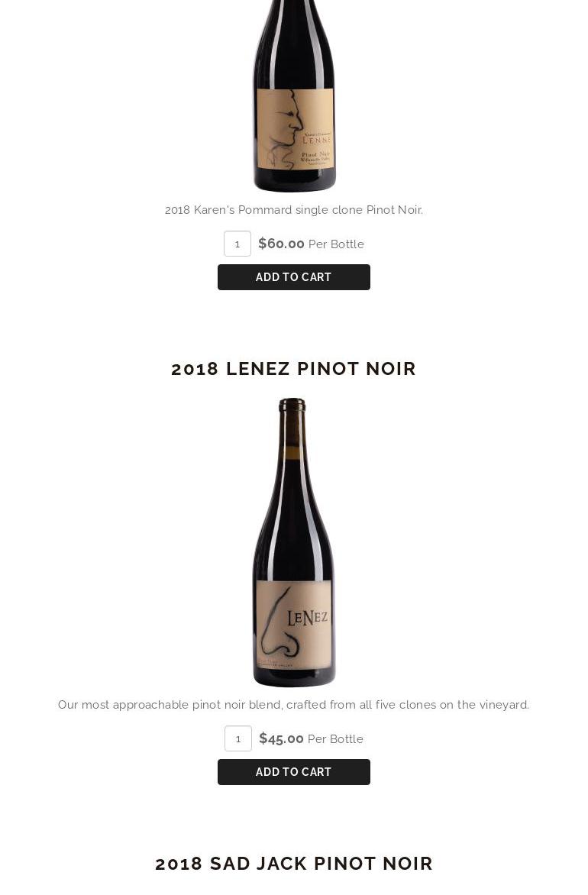Click 'Per Bottle' next to $45.00
The width and height of the screenshot is (588, 895).
(x=336, y=739)
